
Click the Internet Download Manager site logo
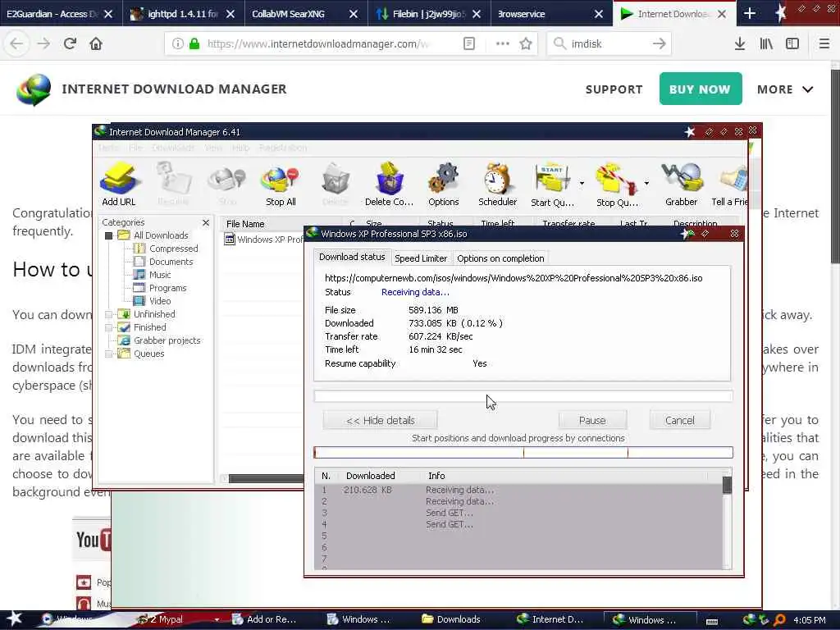(33, 89)
